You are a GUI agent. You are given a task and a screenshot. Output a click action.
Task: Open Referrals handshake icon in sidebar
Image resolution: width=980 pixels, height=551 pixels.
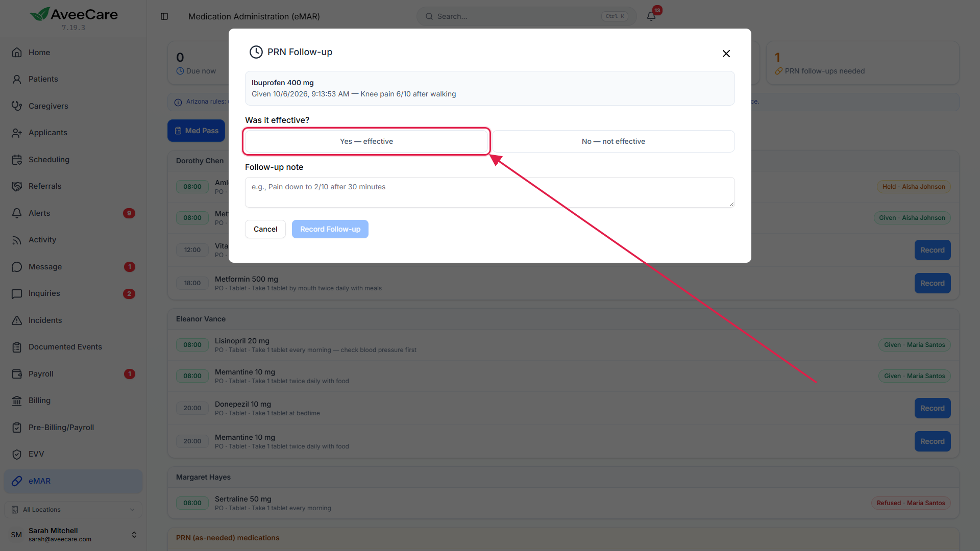[x=17, y=186]
